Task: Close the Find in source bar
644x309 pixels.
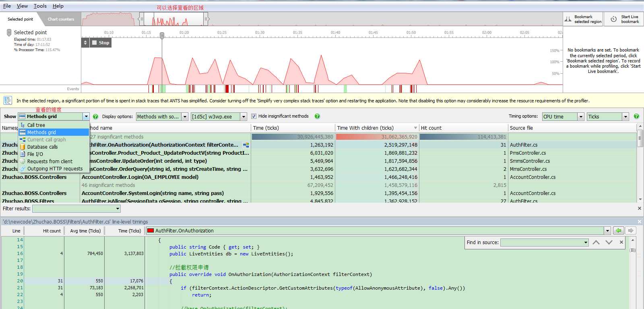Action: pos(621,242)
